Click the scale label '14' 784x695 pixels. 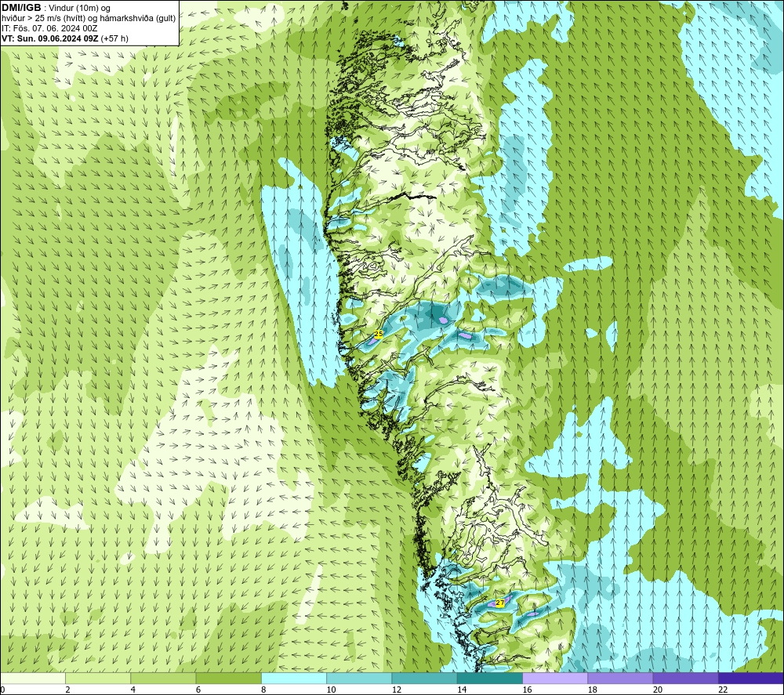tap(462, 690)
